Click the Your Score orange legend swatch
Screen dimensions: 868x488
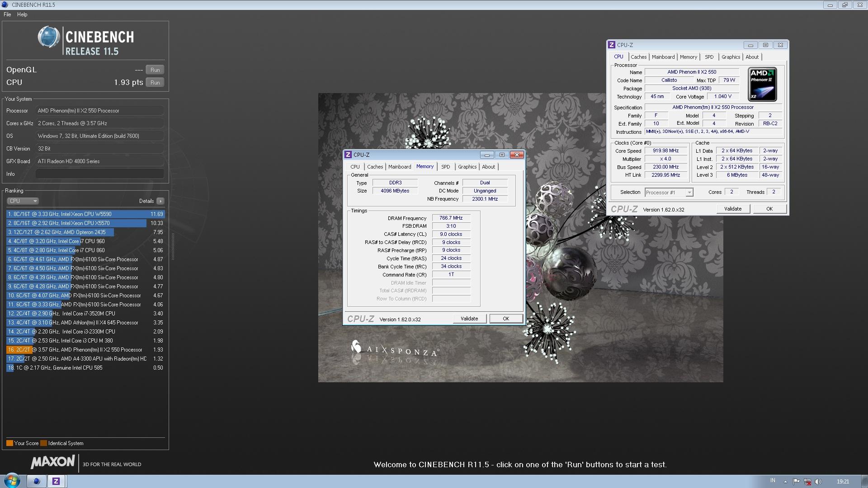(9, 443)
